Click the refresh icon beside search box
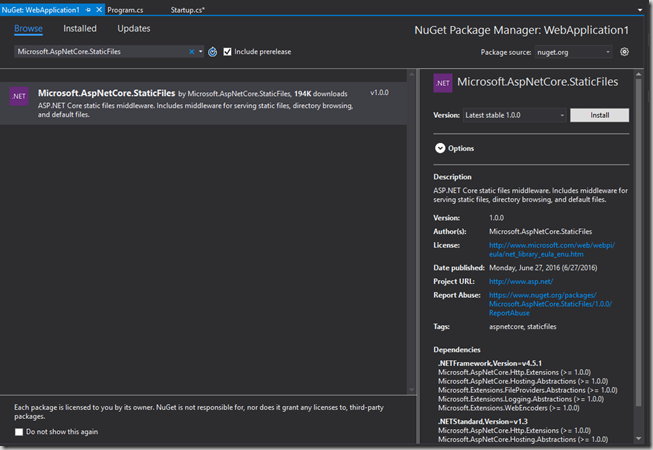 [212, 52]
